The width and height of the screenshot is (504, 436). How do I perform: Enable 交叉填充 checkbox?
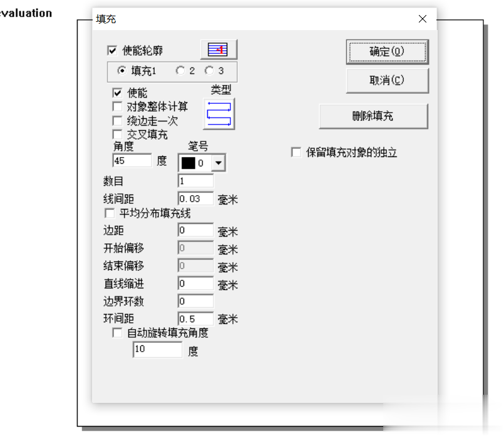(117, 134)
